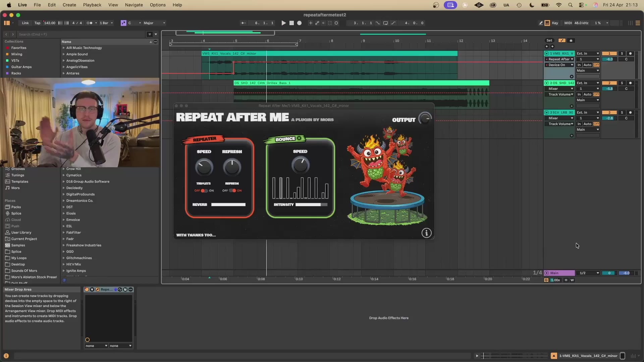The width and height of the screenshot is (644, 362).
Task: Open Device On parameter dropdown
Action: point(559,65)
